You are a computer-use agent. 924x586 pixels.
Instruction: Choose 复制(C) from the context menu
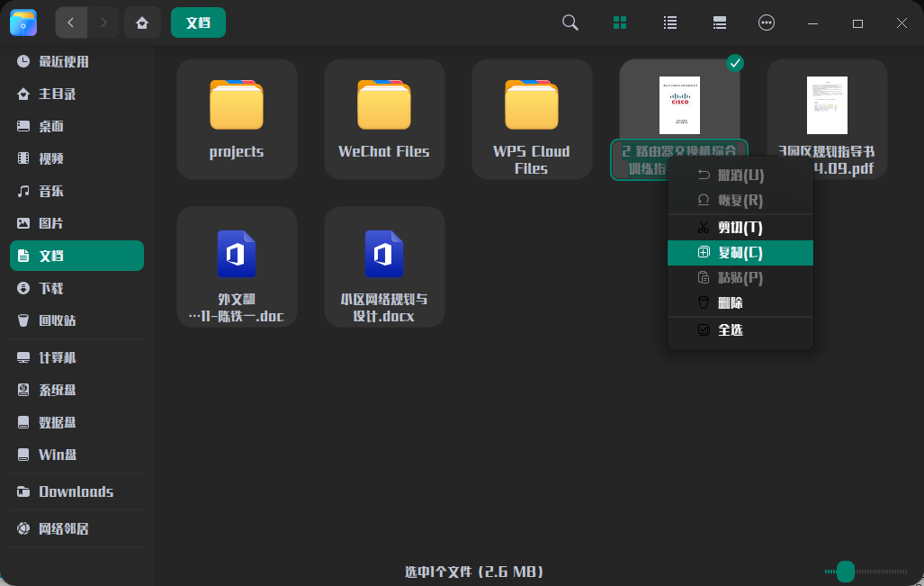(738, 253)
